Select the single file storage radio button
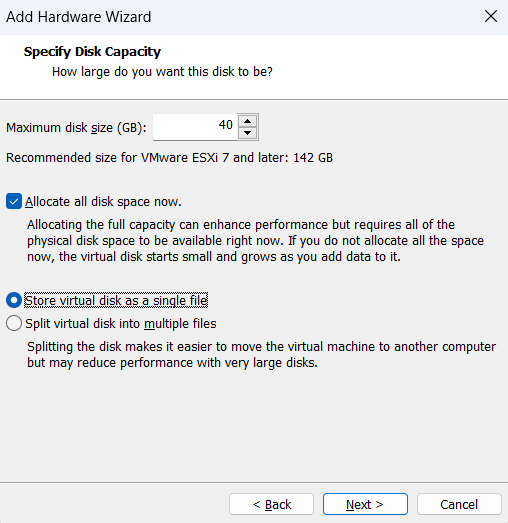Image resolution: width=508 pixels, height=523 pixels. click(14, 300)
